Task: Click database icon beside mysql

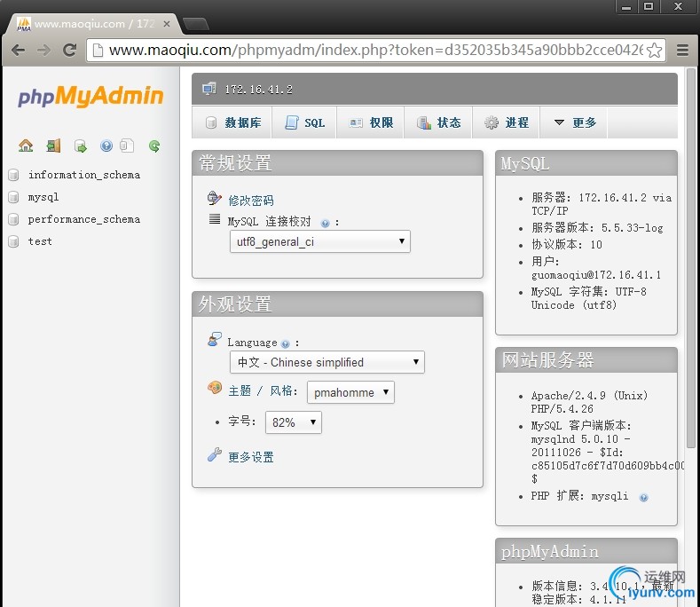Action: (x=14, y=197)
